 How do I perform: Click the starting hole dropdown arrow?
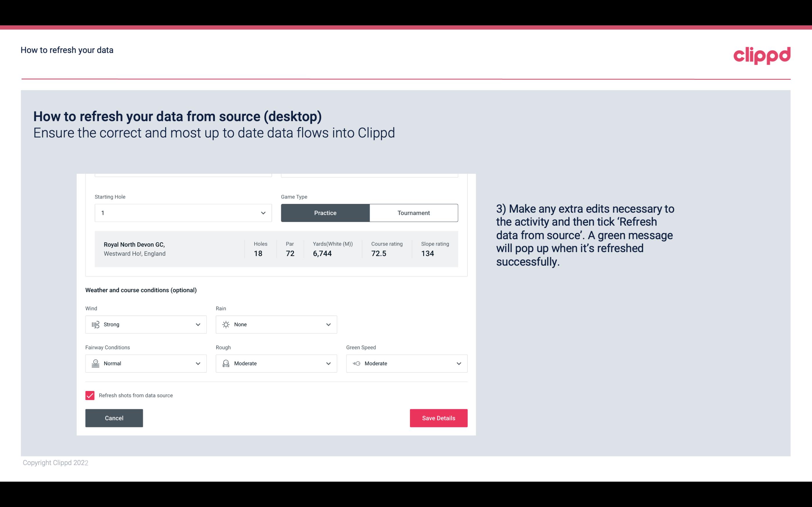[263, 213]
